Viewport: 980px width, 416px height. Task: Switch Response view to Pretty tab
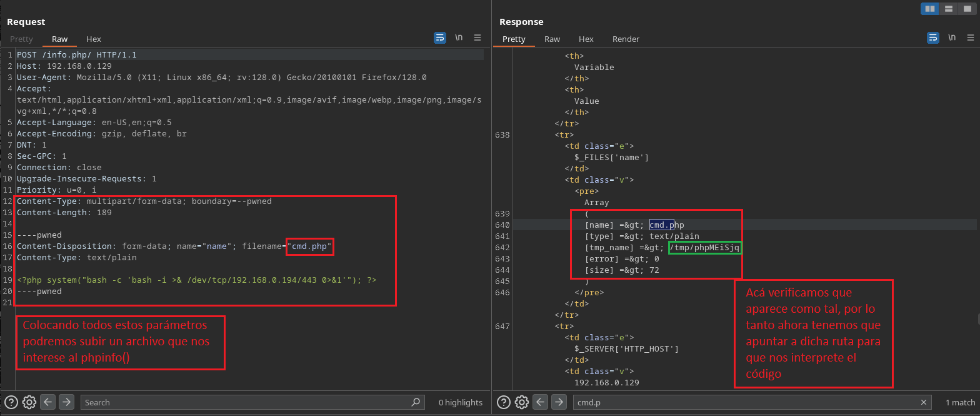click(x=514, y=39)
